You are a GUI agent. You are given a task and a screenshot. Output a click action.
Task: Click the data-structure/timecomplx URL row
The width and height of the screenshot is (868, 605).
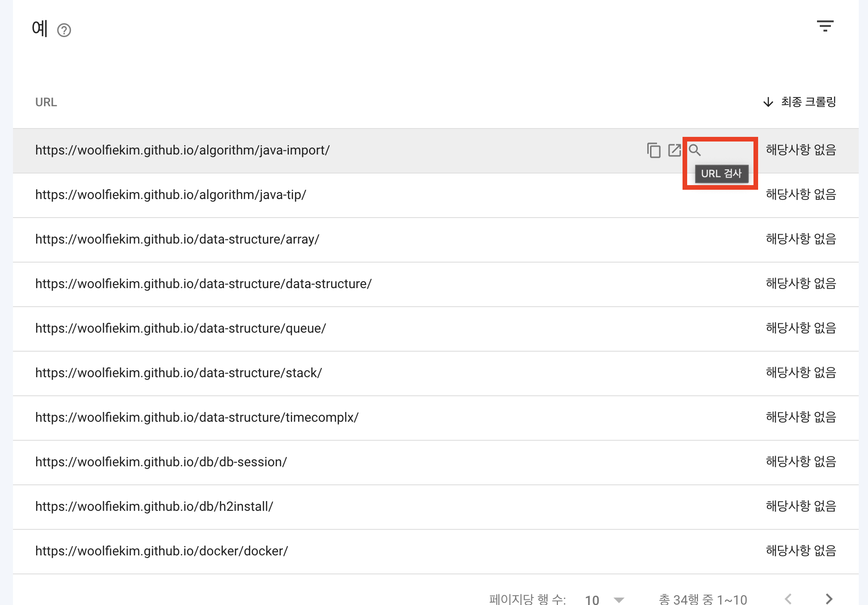(x=197, y=418)
